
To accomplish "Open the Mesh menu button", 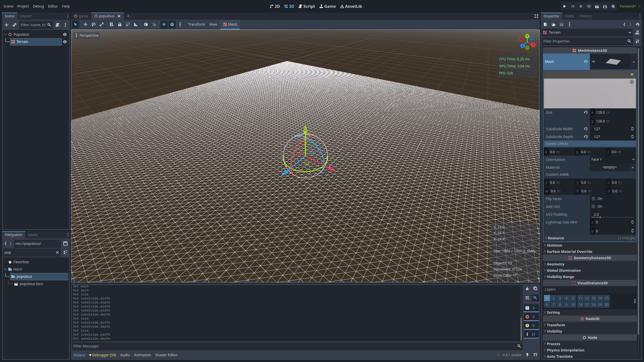I will coord(230,24).
